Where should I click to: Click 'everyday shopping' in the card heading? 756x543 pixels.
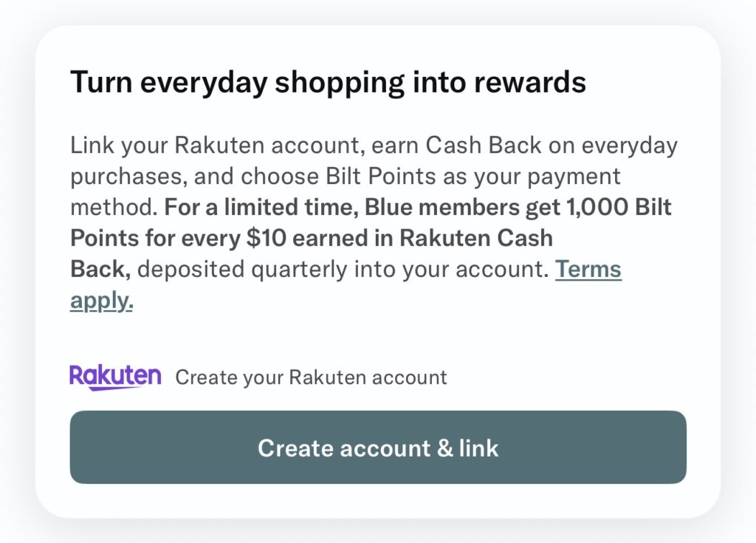pos(272,83)
